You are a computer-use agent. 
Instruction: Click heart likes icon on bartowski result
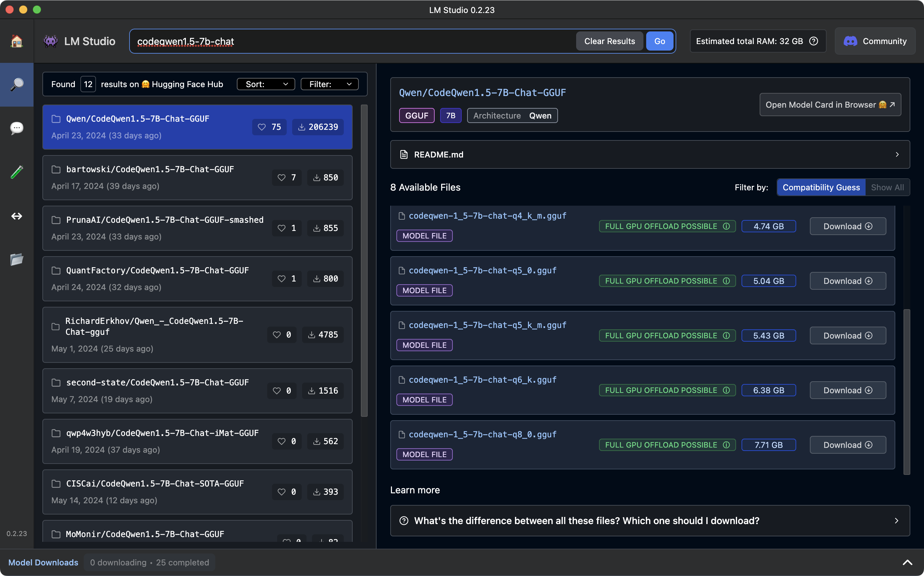[x=282, y=178]
